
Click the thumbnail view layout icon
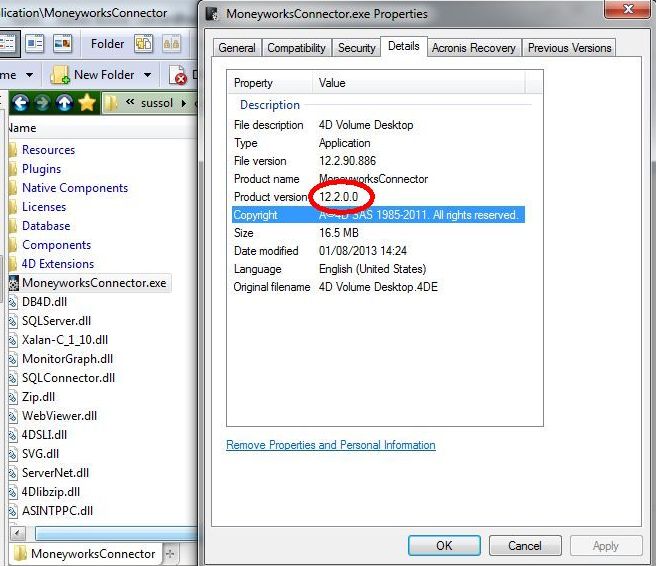click(63, 44)
